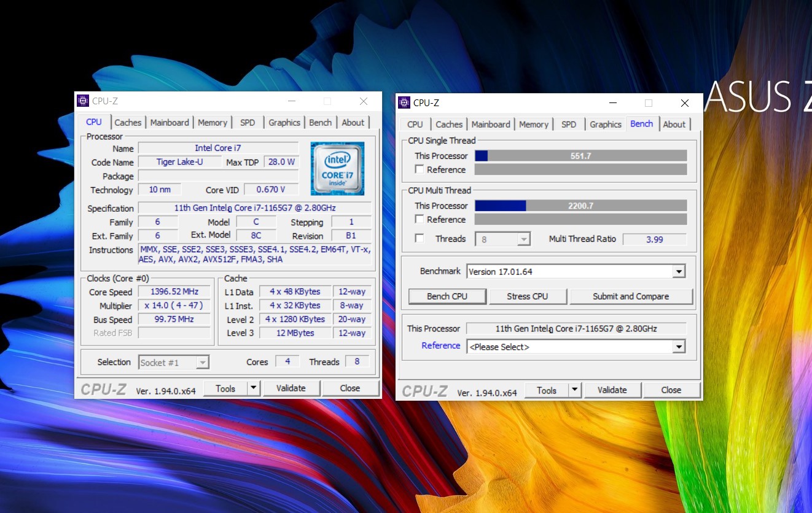This screenshot has height=513, width=812.
Task: Select Memory tab in right Bench window
Action: coord(534,125)
